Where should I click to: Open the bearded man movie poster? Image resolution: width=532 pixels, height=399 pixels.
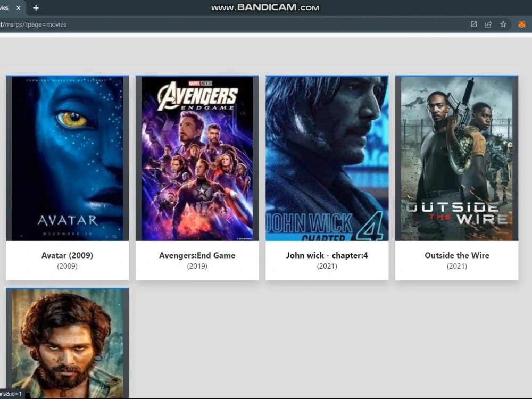pyautogui.click(x=67, y=343)
